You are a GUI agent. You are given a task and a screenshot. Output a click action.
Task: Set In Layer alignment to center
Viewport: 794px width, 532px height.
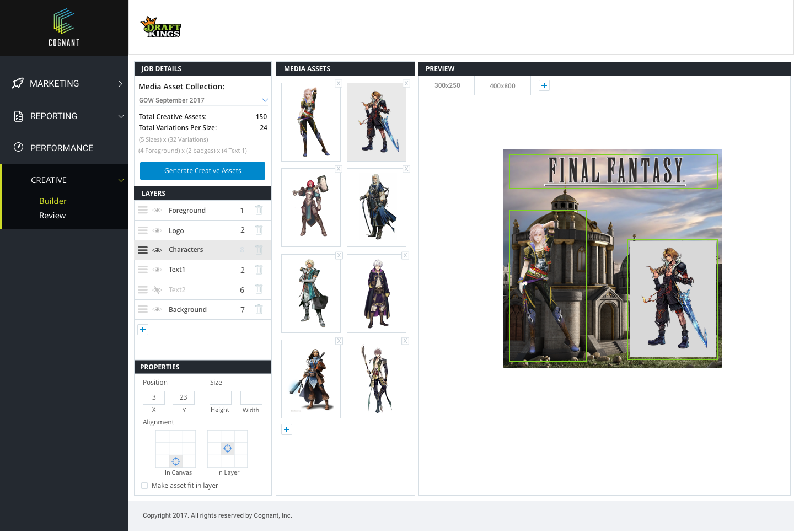point(228,448)
